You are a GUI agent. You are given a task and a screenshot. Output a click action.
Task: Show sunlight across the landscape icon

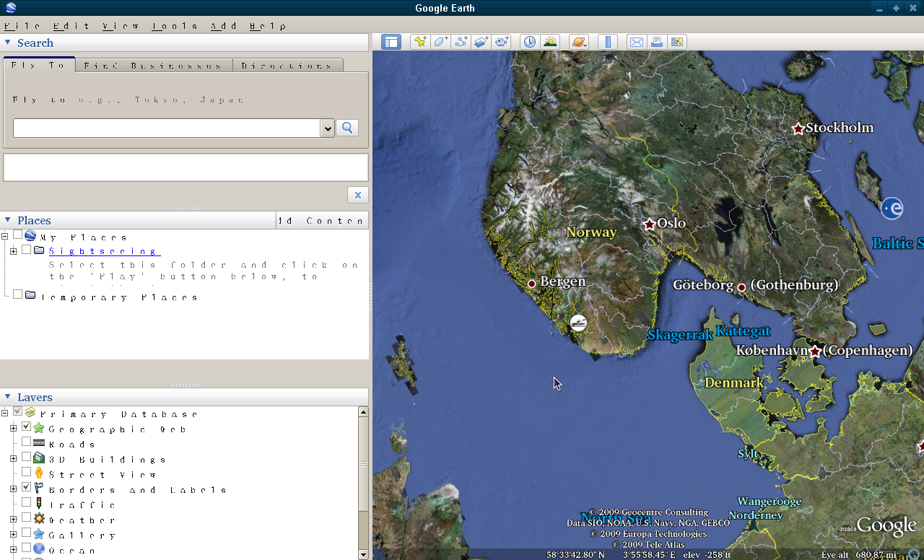pyautogui.click(x=550, y=42)
